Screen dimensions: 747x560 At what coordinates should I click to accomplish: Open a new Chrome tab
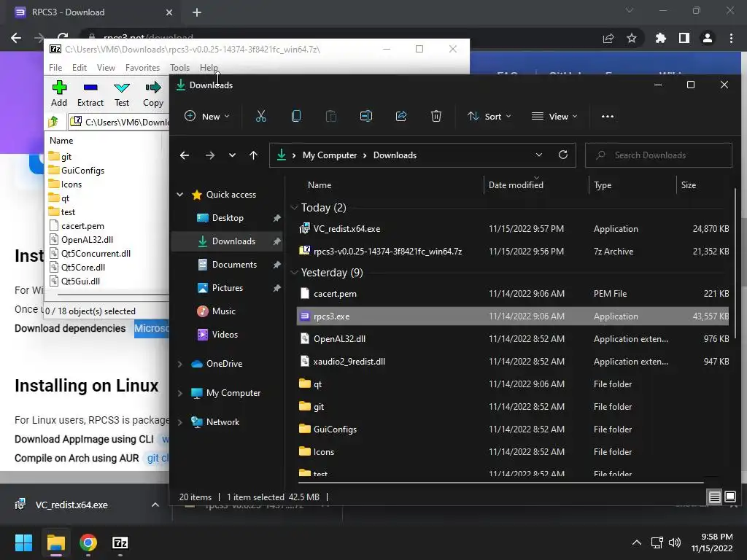point(197,12)
